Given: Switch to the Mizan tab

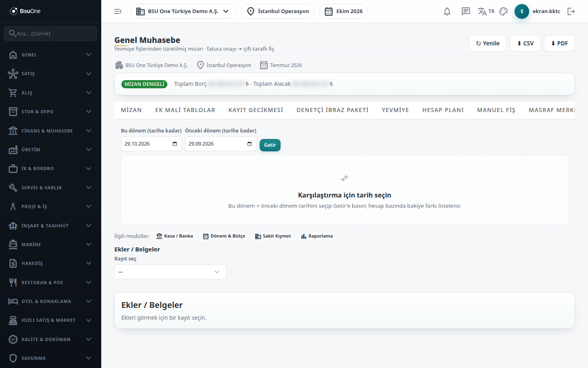Looking at the screenshot, I should coord(131,110).
